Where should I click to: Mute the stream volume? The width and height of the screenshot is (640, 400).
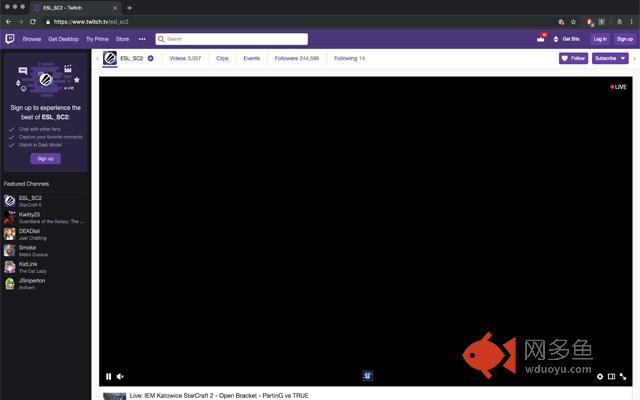pyautogui.click(x=120, y=376)
